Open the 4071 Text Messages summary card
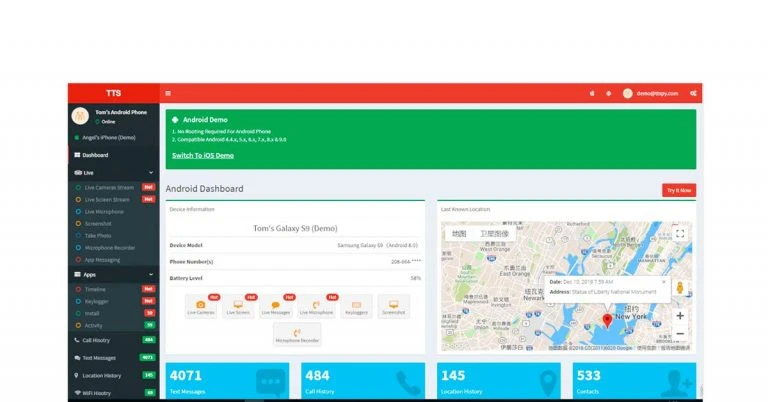768x402 pixels. (x=230, y=382)
